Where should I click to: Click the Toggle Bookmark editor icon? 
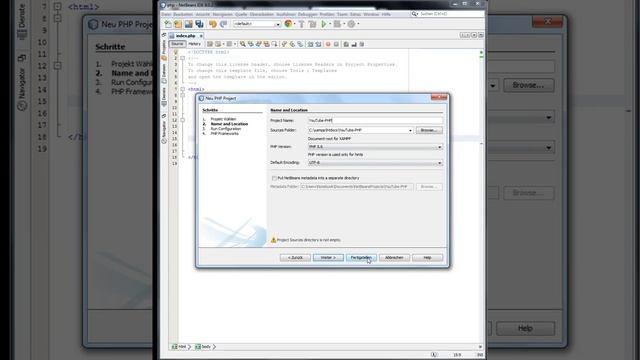(x=300, y=44)
